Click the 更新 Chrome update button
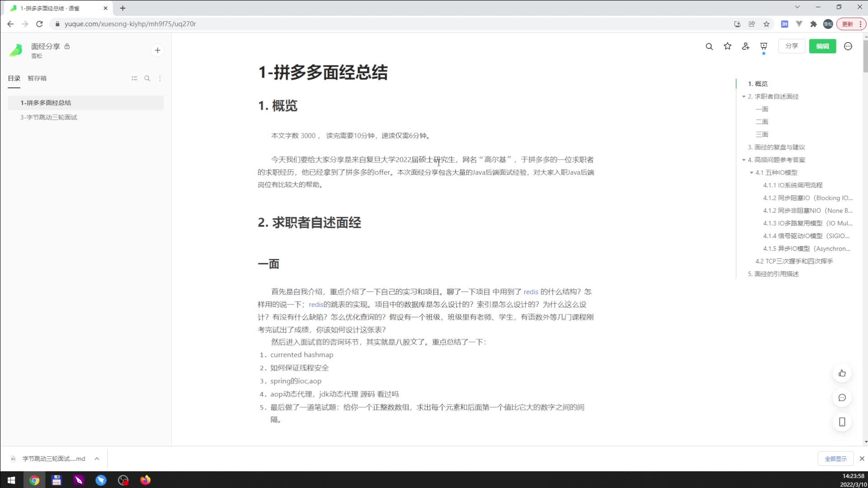The height and width of the screenshot is (488, 868). coord(852,24)
